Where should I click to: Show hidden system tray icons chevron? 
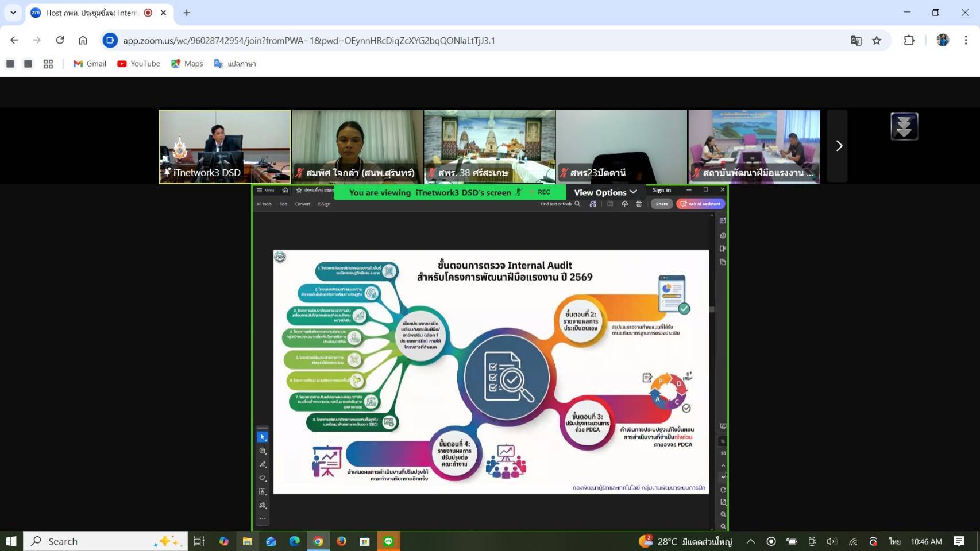click(750, 541)
